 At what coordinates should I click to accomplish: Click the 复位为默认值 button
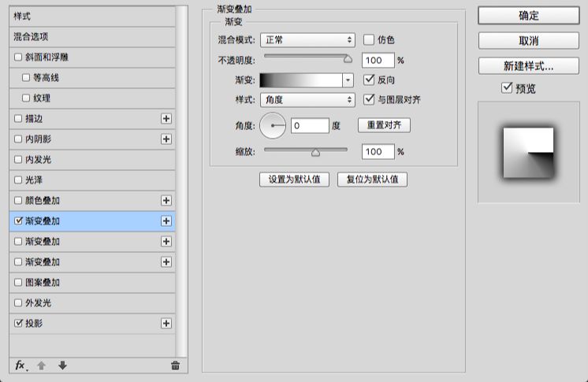tap(372, 180)
